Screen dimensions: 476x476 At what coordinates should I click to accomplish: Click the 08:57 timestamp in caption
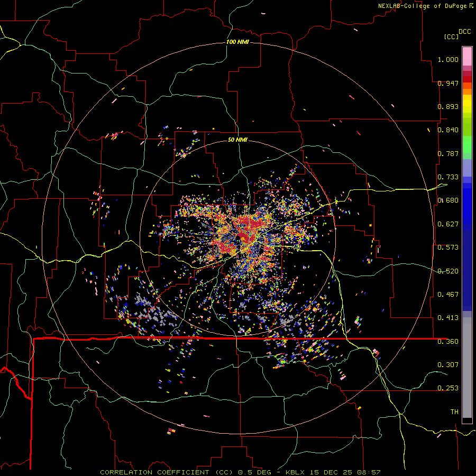point(369,472)
